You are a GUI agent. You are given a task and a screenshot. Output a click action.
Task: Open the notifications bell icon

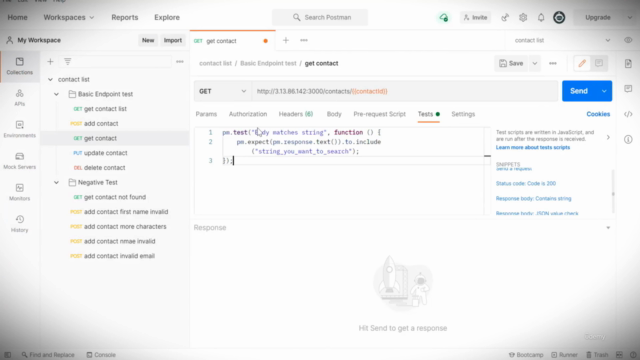pyautogui.click(x=541, y=18)
